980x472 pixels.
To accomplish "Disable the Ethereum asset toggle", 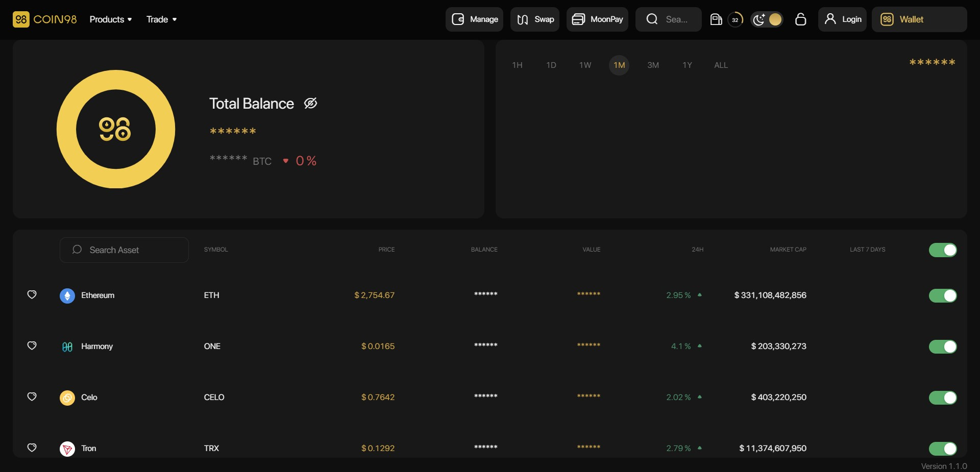I will coord(943,295).
